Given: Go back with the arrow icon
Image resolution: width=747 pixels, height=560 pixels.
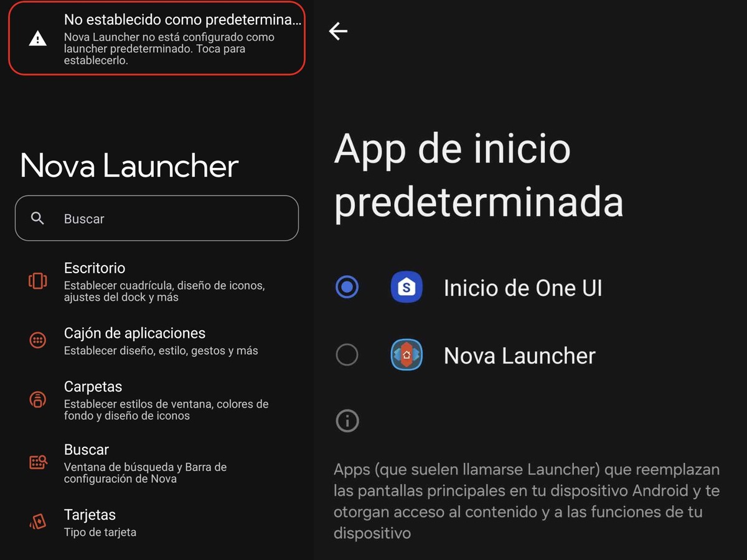Looking at the screenshot, I should coord(338,31).
